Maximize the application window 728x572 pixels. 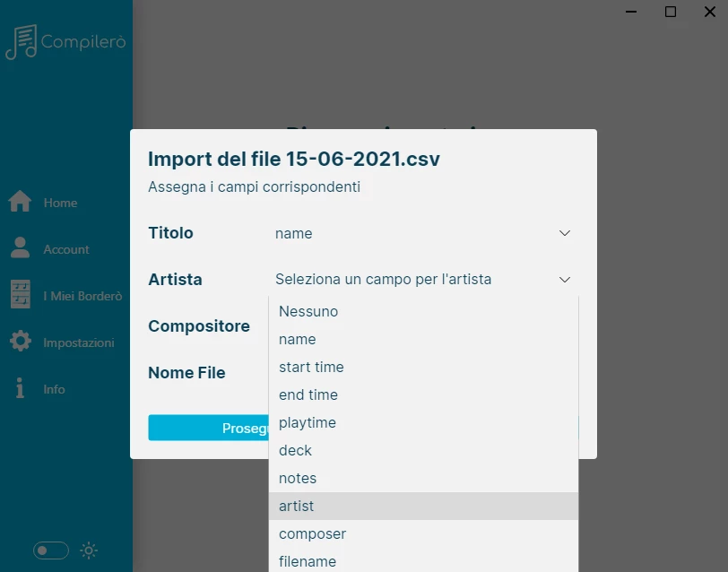point(671,12)
